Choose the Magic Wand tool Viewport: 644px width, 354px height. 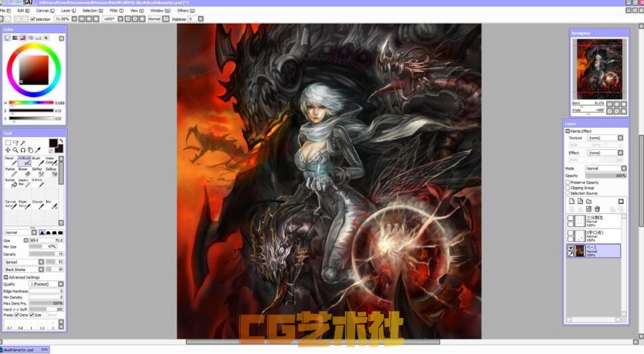click(23, 143)
